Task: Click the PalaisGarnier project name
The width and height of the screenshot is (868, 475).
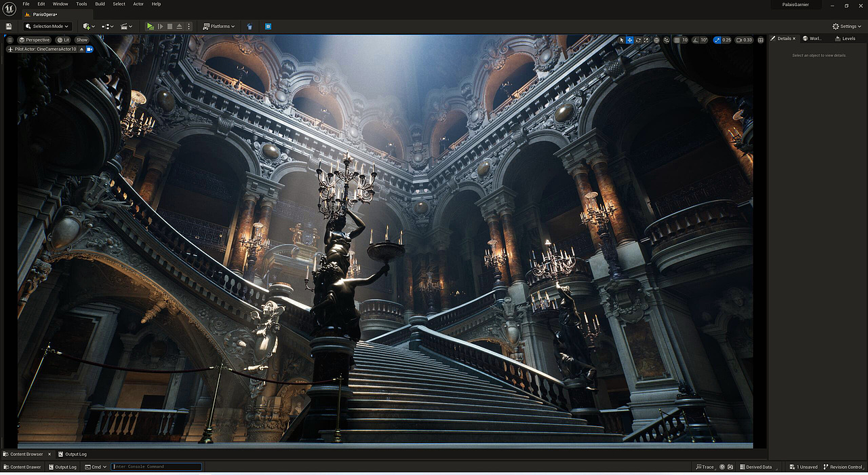Action: click(x=796, y=5)
